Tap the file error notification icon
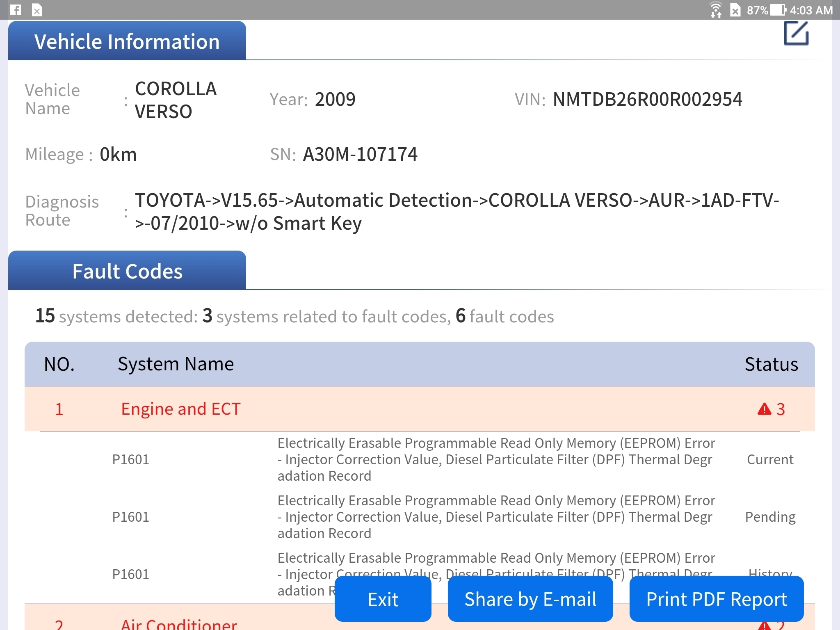 pos(37,10)
